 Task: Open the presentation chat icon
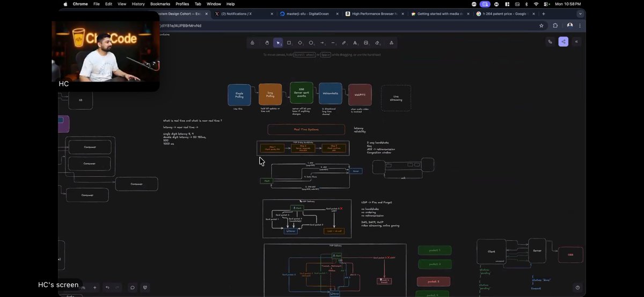[x=144, y=287]
